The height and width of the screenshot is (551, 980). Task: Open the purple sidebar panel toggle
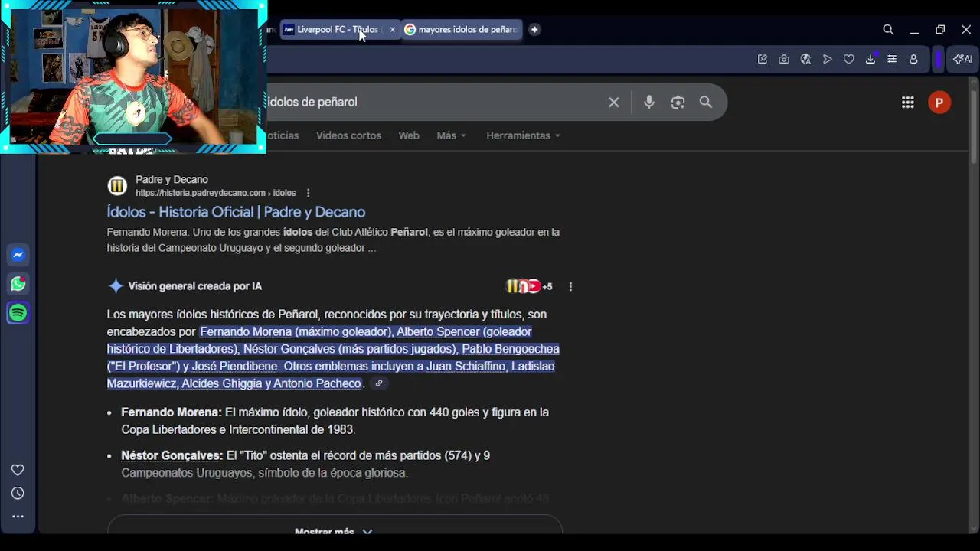point(939,59)
